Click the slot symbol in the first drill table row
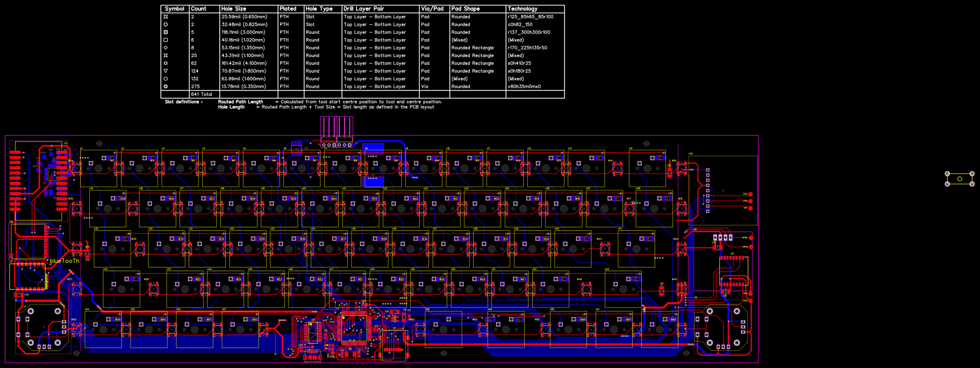980x368 pixels. tap(166, 17)
